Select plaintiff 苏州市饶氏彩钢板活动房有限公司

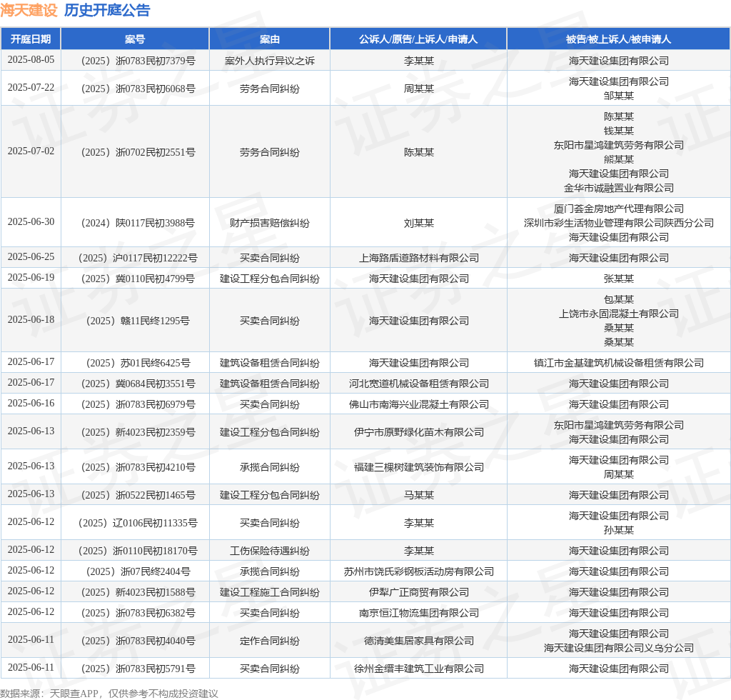[x=418, y=571]
